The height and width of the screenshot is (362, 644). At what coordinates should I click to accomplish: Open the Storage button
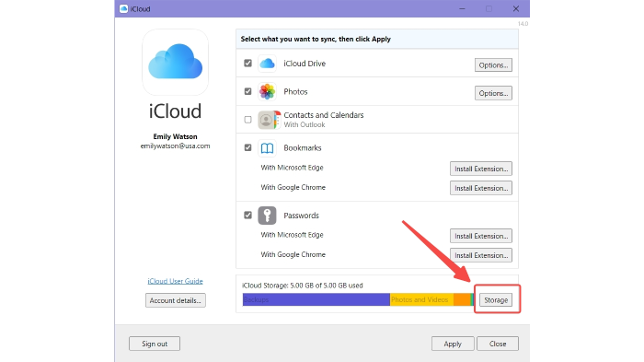[496, 300]
